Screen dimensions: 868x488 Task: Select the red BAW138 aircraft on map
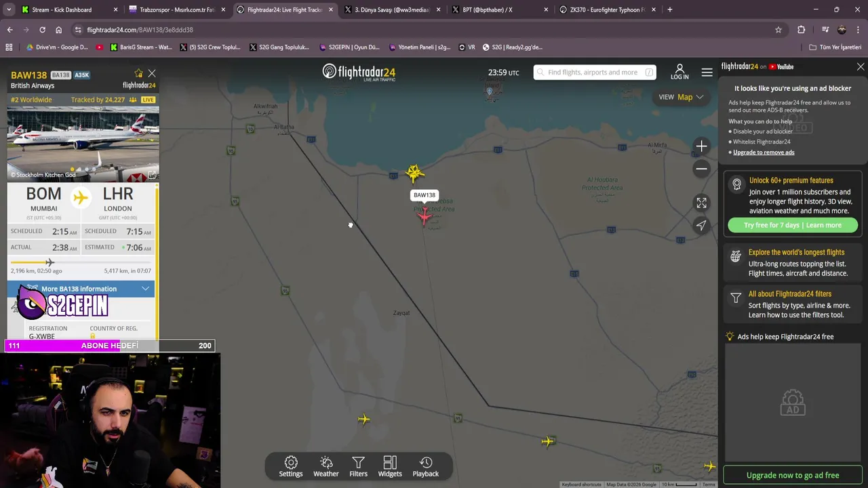(x=425, y=216)
